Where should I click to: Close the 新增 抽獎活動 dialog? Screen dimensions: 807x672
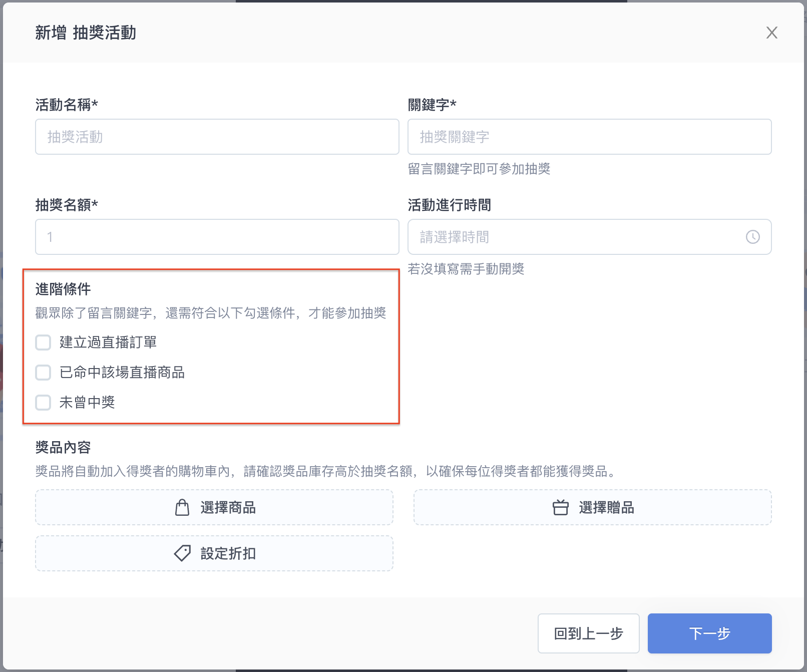(x=771, y=33)
